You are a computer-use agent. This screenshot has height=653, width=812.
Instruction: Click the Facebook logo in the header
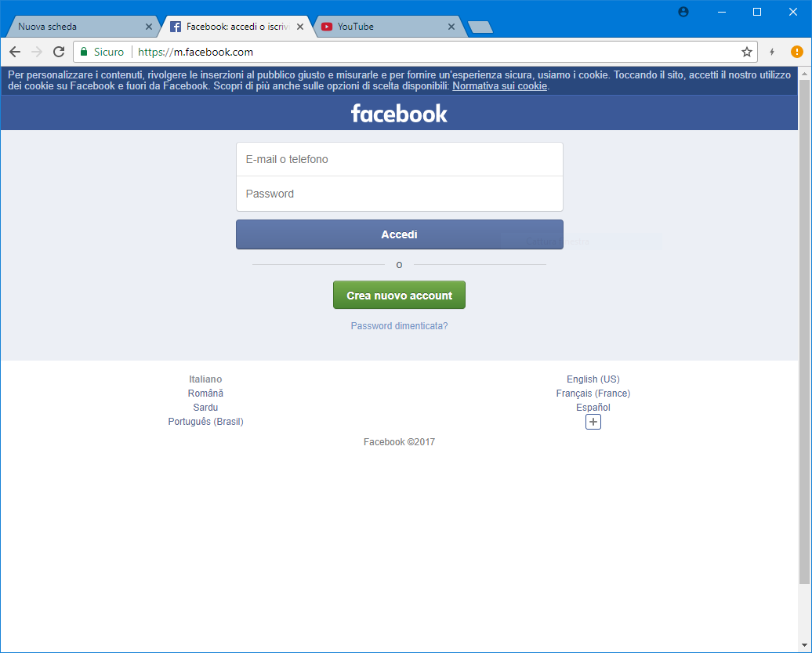[399, 114]
